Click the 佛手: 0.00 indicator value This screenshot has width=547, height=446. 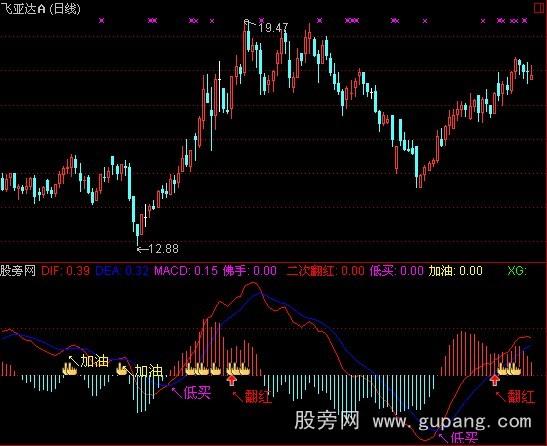250,271
